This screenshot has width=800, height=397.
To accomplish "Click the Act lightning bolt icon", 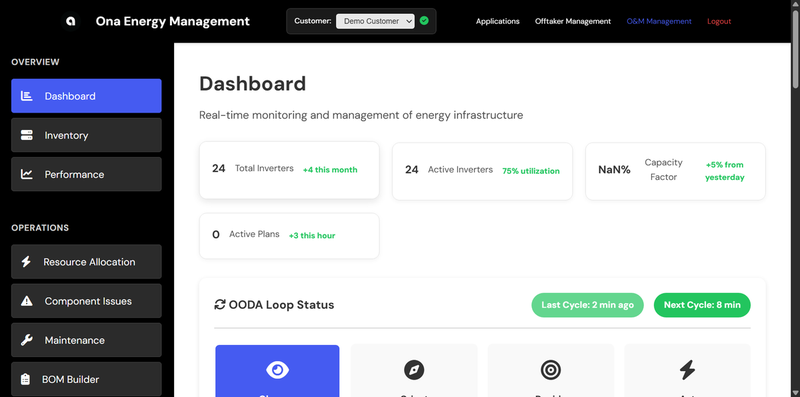I will 687,370.
